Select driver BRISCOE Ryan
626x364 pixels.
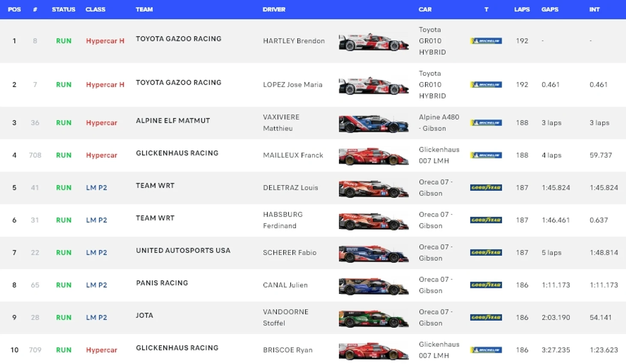(288, 350)
